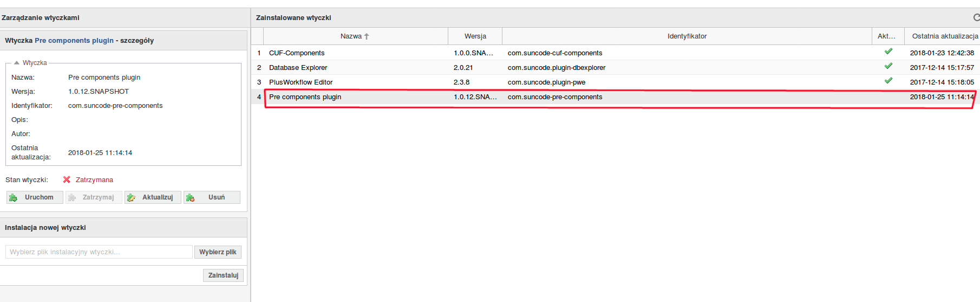The height and width of the screenshot is (302, 980).
Task: Click date 2017-12-14 15:17:57
Action: [x=942, y=68]
